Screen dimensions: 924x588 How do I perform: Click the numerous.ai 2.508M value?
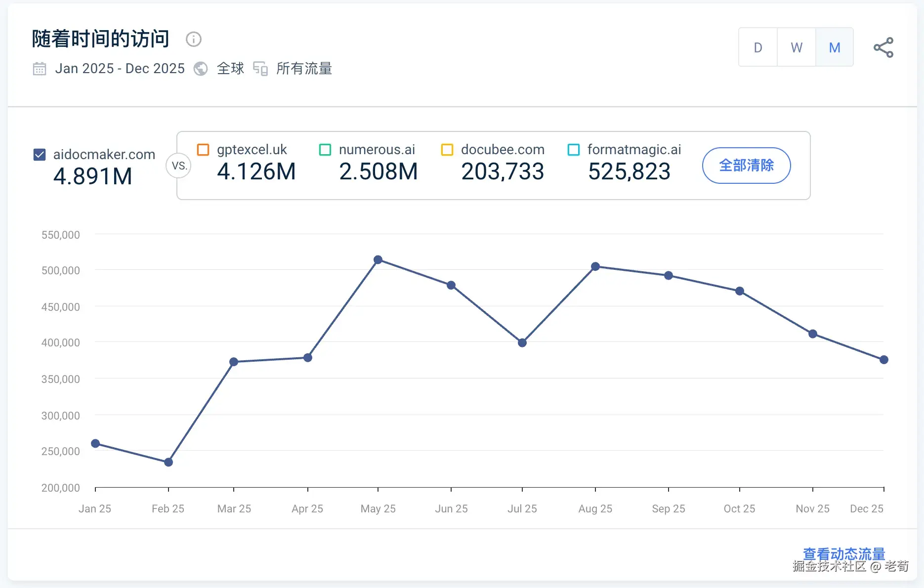coord(378,171)
